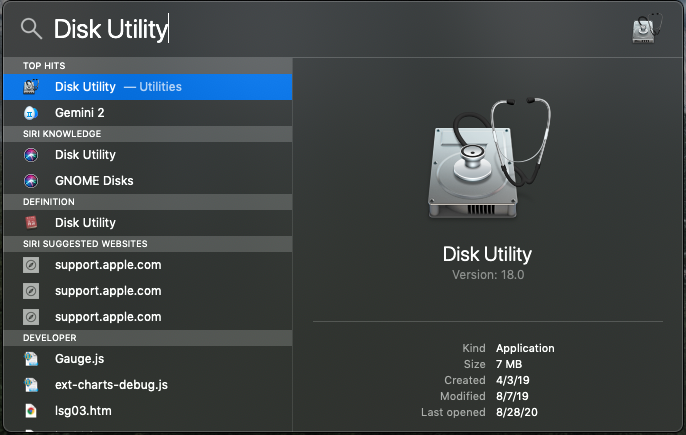Open the Siri Knowledge Disk Utility result
The width and height of the screenshot is (686, 435).
[x=148, y=154]
